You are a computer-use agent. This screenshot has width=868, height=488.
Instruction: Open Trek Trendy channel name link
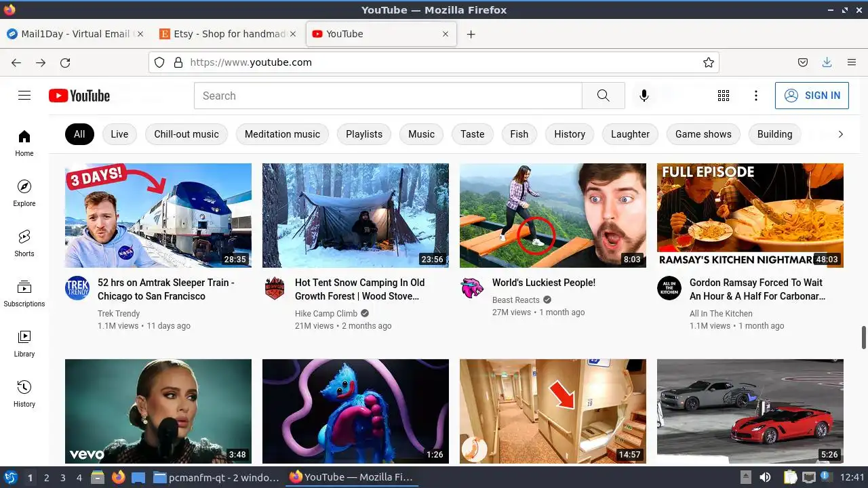[x=119, y=314]
